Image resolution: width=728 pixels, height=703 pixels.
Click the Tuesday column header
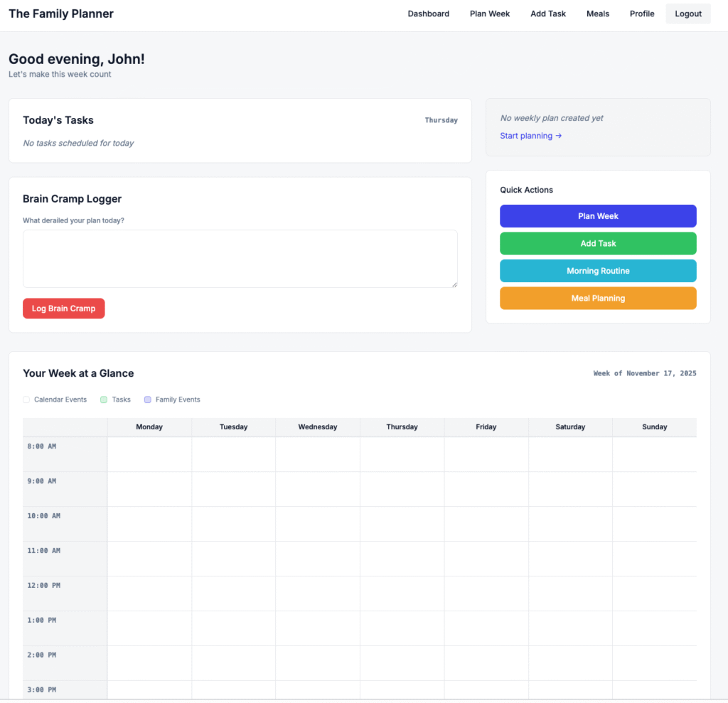[x=233, y=426]
